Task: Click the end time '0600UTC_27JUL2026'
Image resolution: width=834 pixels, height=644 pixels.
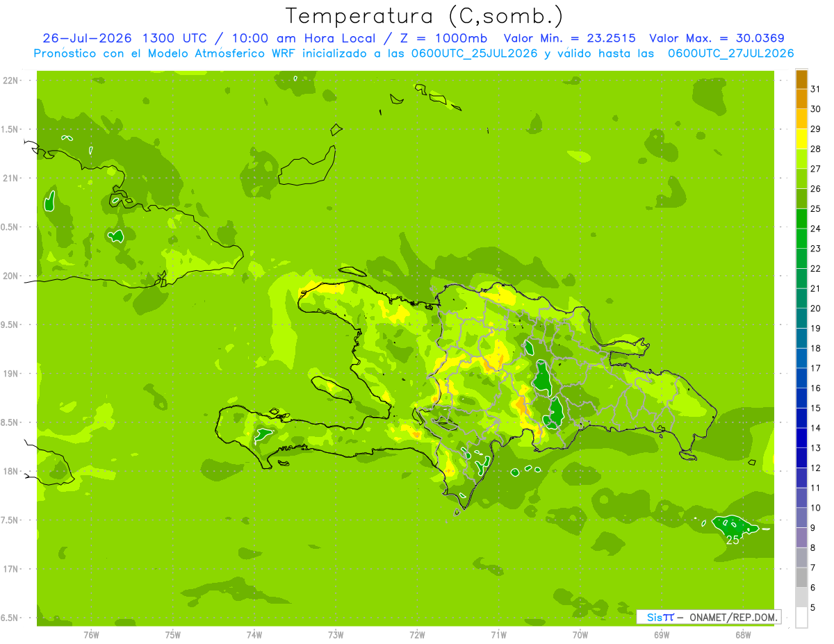Action: point(731,53)
